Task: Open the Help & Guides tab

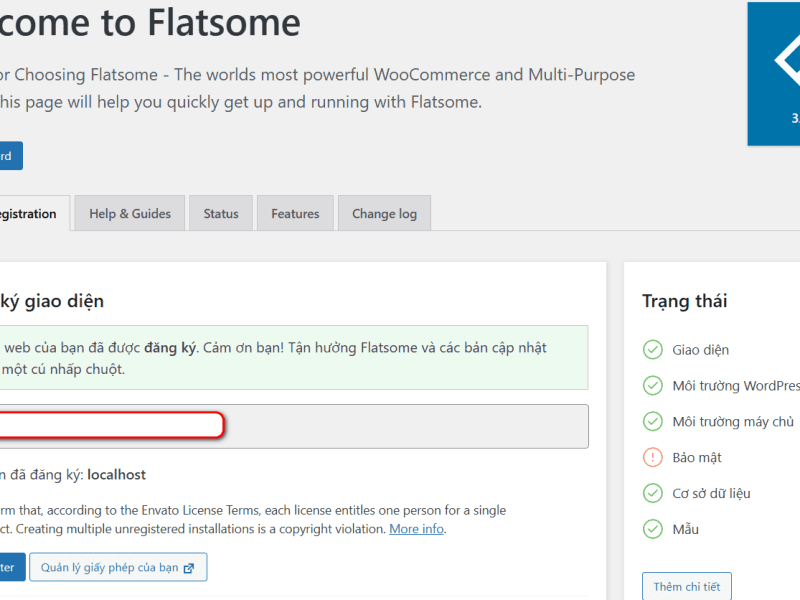Action: [130, 213]
